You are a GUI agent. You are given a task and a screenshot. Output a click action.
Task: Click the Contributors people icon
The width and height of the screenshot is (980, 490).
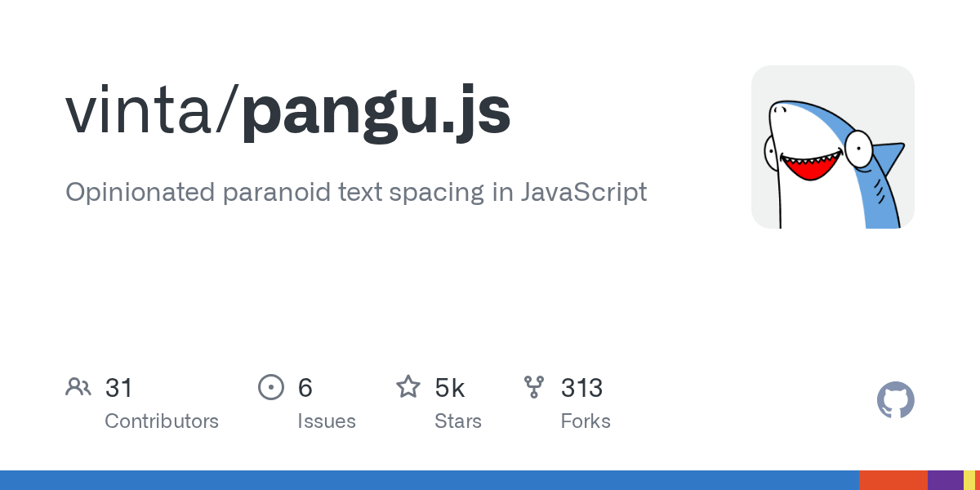(78, 387)
